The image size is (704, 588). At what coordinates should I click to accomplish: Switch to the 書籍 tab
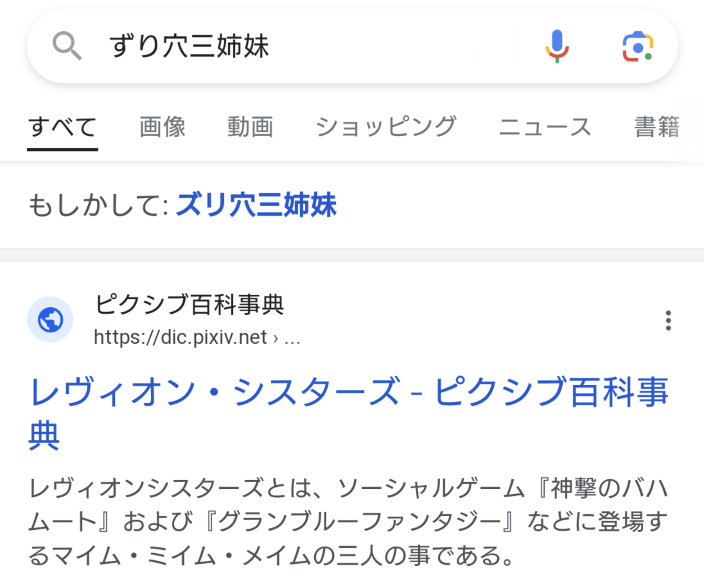(x=657, y=127)
